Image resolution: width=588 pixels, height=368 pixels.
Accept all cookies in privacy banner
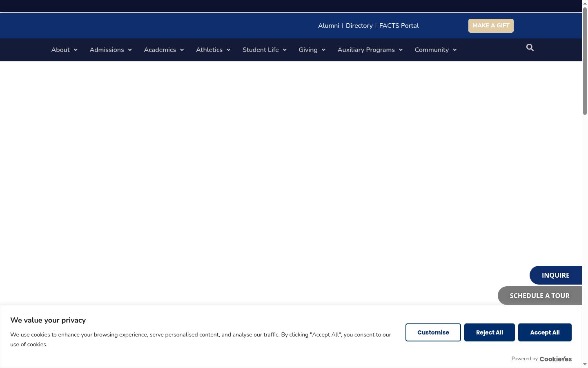coord(545,332)
